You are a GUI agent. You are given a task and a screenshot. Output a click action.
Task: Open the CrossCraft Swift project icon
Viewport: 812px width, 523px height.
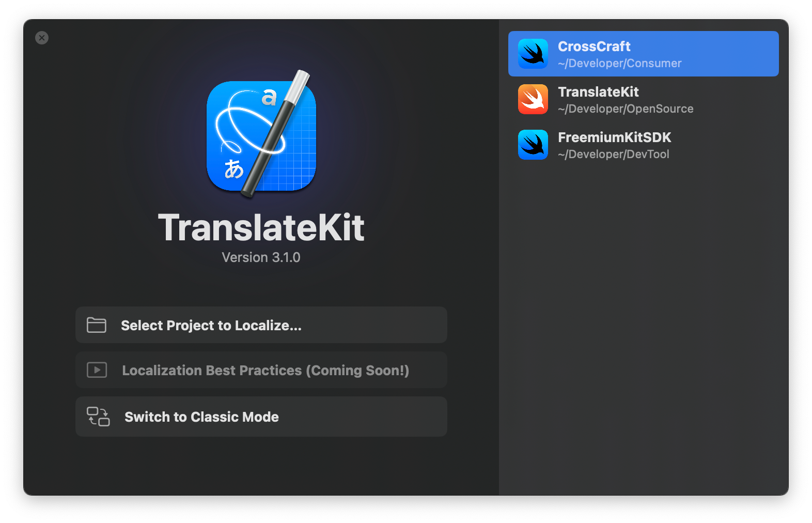pyautogui.click(x=533, y=54)
